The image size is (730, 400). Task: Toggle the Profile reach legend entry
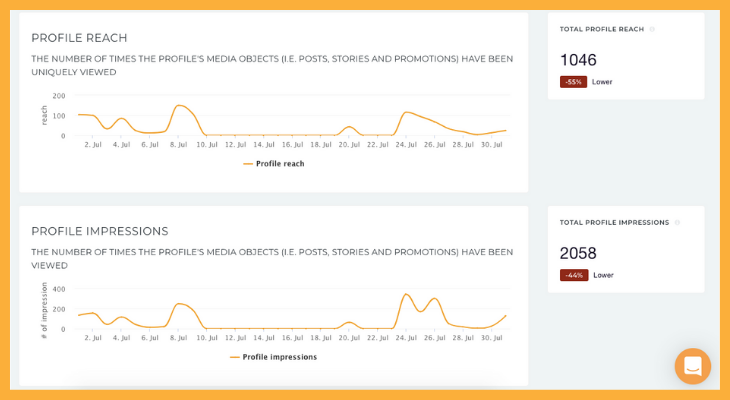click(x=274, y=164)
